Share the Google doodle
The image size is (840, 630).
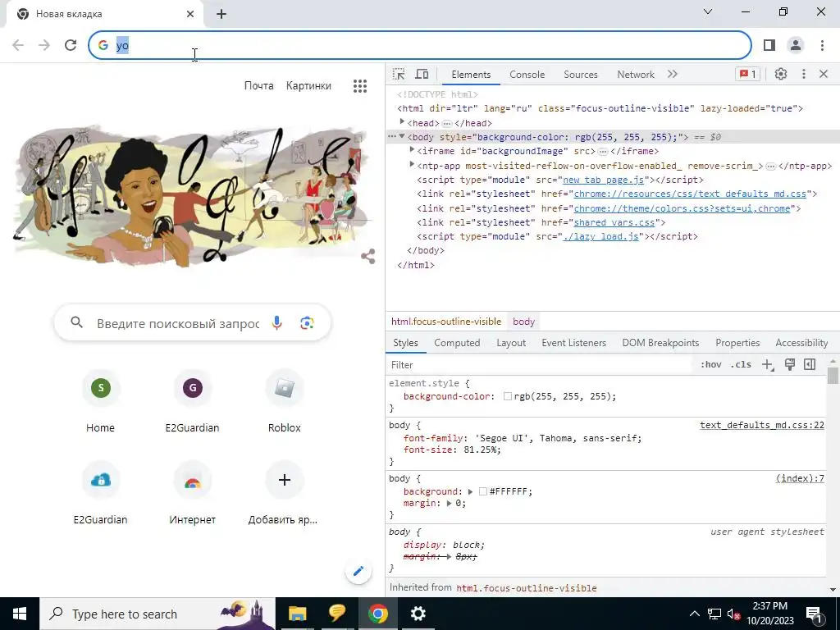(368, 256)
